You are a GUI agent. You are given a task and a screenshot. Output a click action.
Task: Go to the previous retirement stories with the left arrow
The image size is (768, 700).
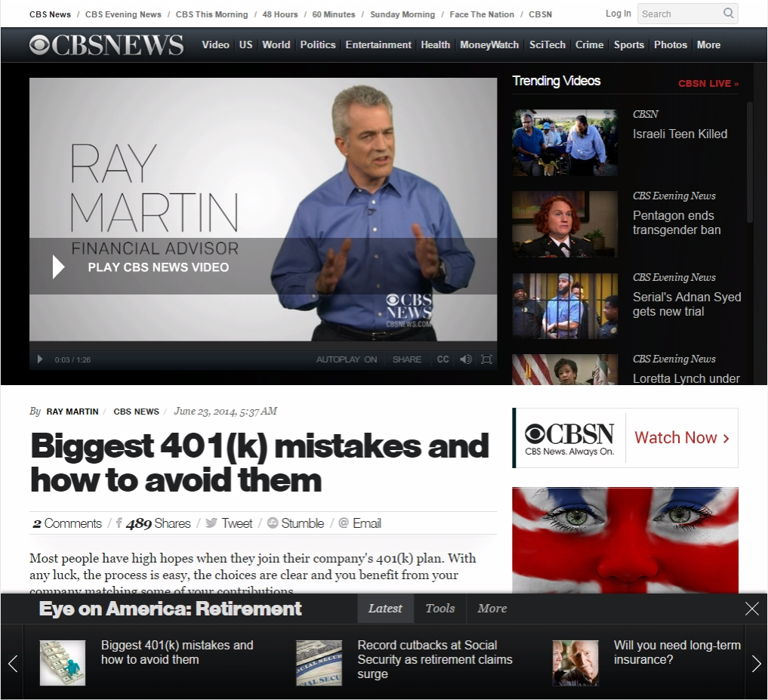(13, 664)
